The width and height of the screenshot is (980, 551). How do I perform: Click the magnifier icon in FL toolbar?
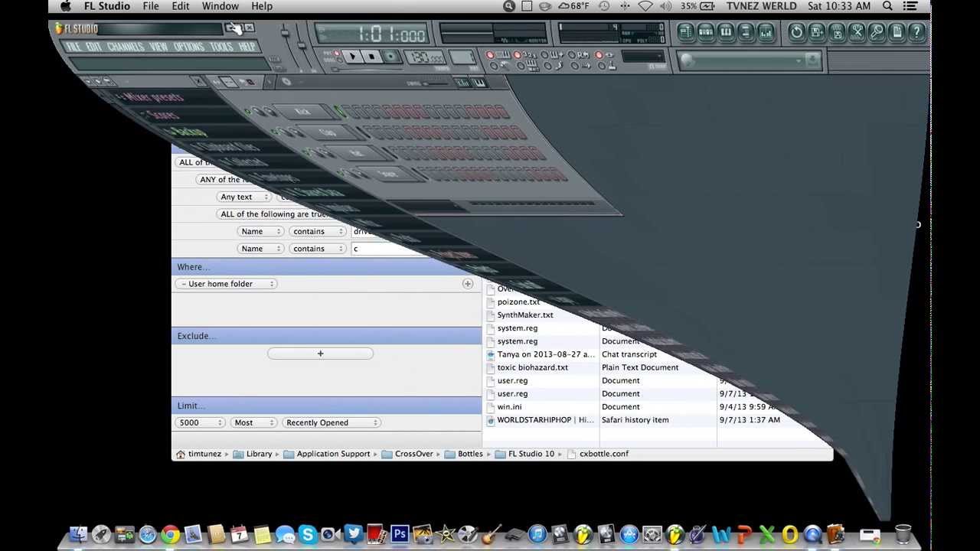pyautogui.click(x=877, y=32)
